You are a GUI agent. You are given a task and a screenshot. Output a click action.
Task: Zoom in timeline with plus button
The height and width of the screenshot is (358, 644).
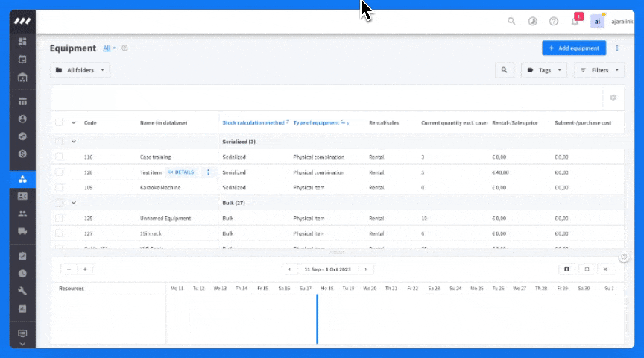(85, 269)
